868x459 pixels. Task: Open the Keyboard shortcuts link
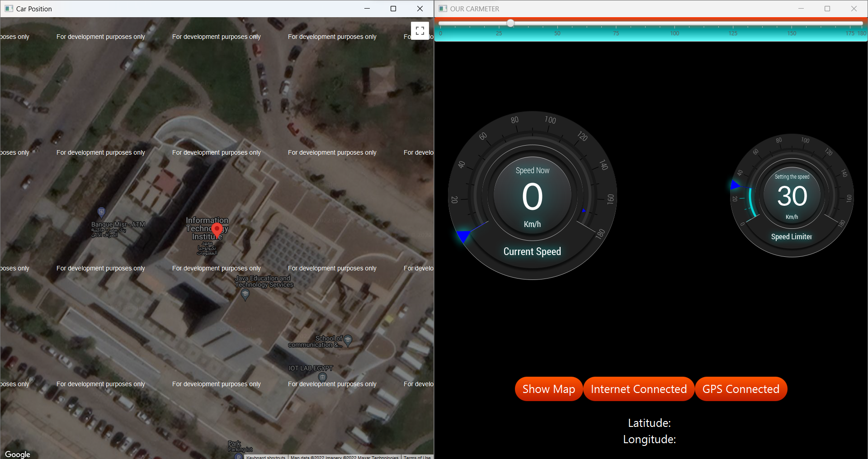(x=266, y=457)
